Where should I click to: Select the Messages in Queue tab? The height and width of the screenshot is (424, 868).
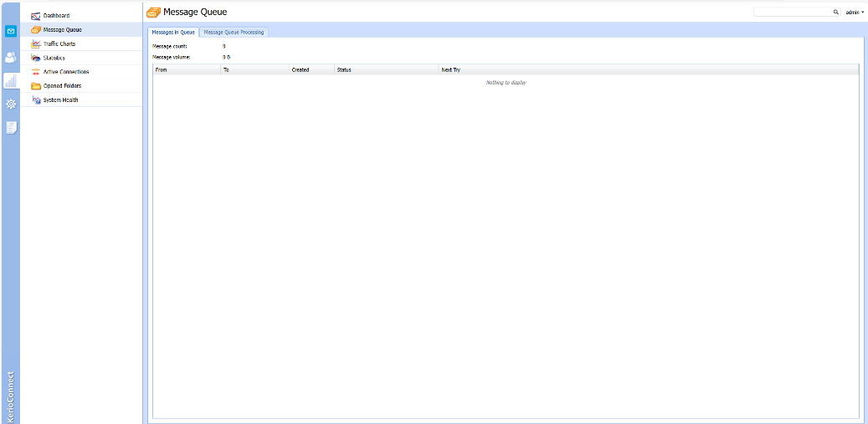pyautogui.click(x=173, y=33)
